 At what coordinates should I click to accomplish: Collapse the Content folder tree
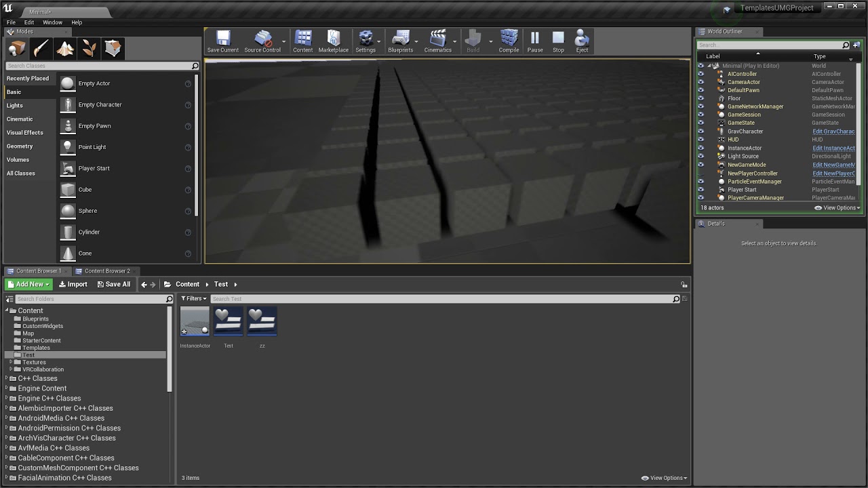point(7,310)
